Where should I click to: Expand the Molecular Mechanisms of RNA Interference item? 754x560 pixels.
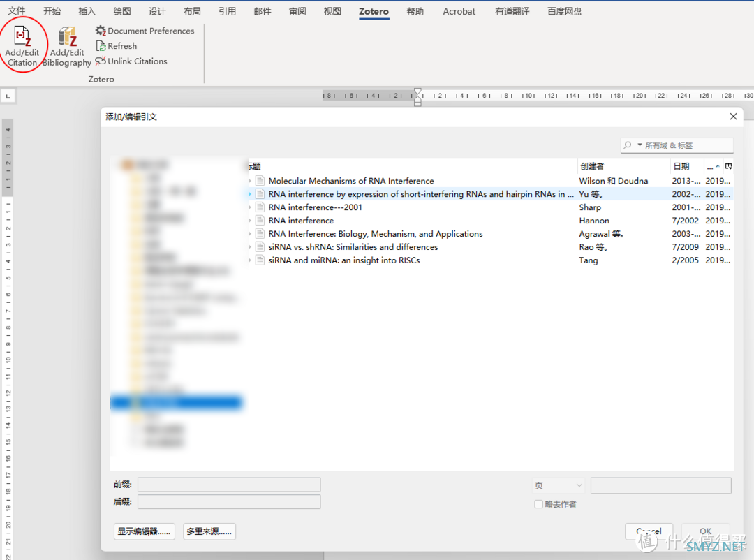(x=249, y=181)
